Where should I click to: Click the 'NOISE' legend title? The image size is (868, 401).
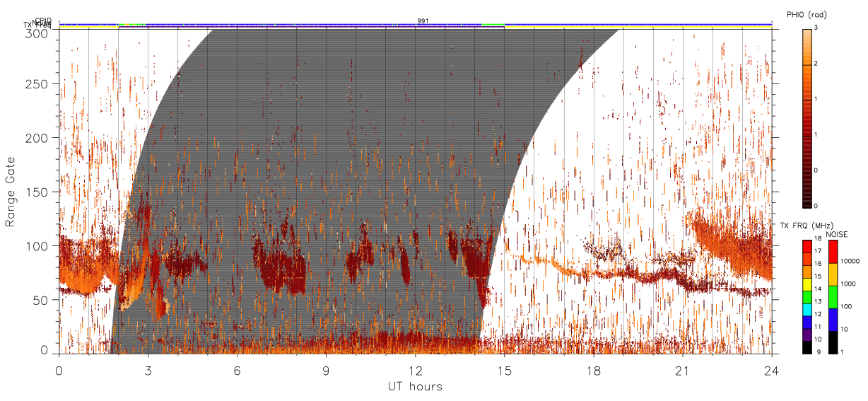(x=838, y=233)
